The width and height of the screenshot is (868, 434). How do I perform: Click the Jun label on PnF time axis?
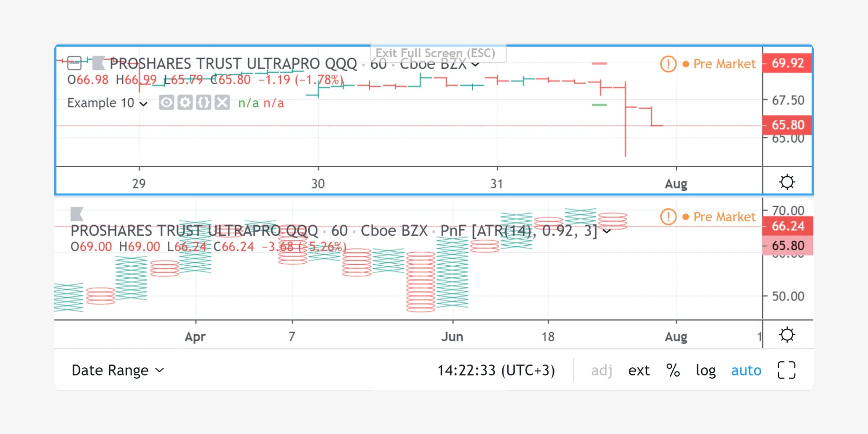tap(452, 337)
